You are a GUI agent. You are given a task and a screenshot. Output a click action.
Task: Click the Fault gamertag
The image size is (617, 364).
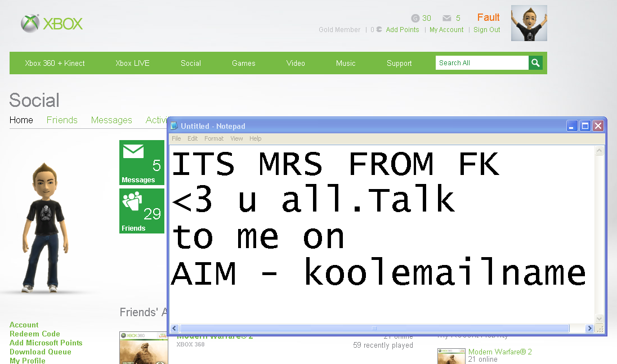click(488, 17)
